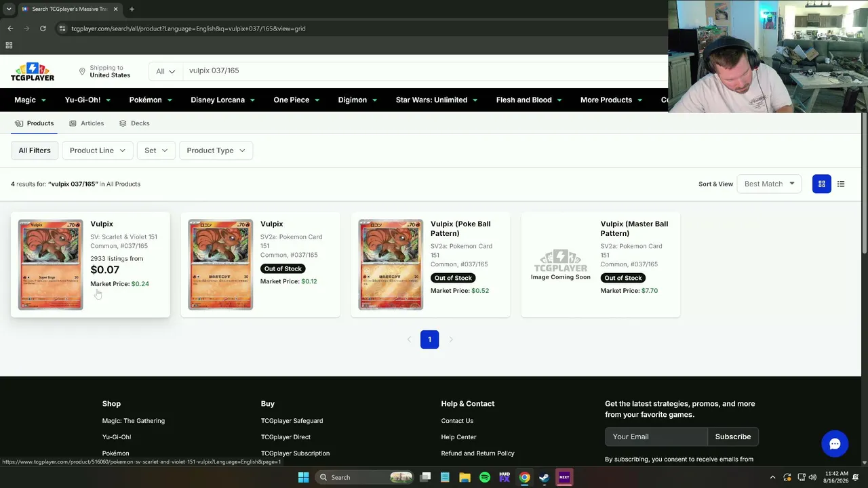The image size is (868, 488).
Task: Open the All category search dropdown
Action: coord(165,71)
